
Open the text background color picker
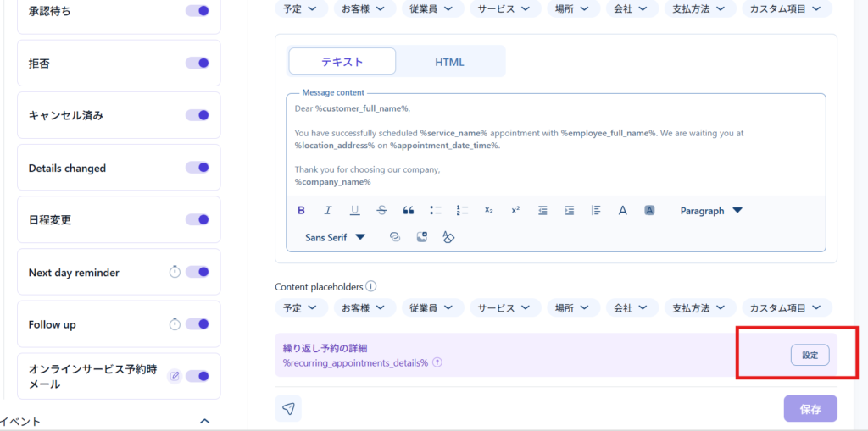point(649,210)
